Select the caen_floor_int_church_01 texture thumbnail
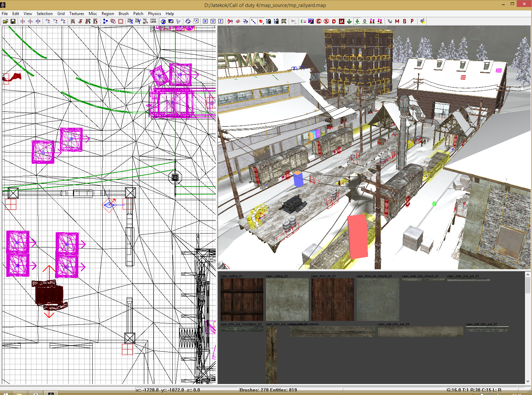Screen dimensions: 532x395 tap(378, 300)
